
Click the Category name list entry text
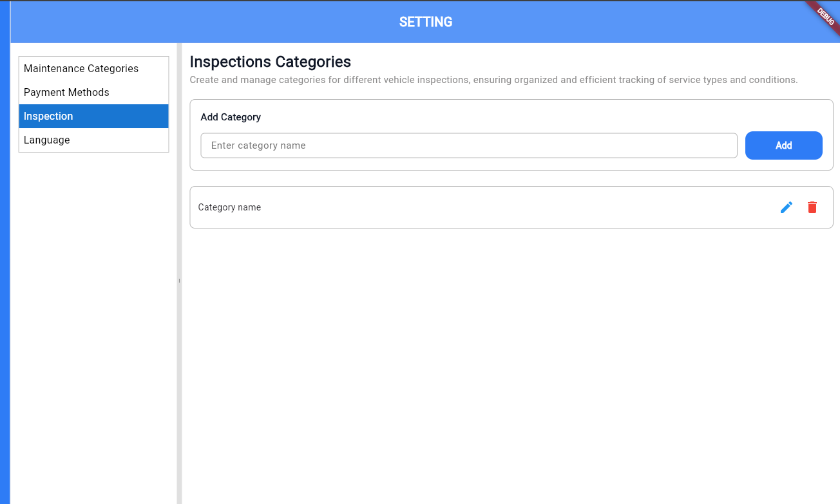pyautogui.click(x=229, y=207)
